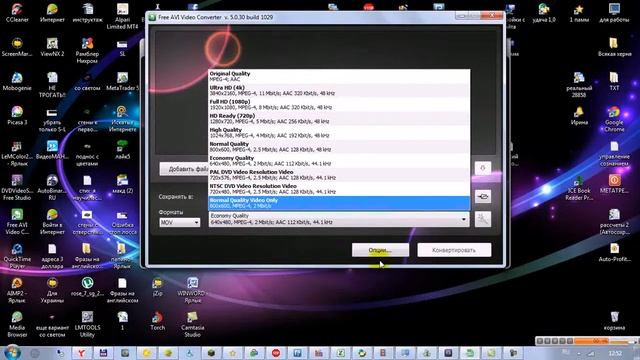Viewport: 640px width, 360px height.
Task: Select the MetaTrader 5 desktop icon
Action: pyautogui.click(x=122, y=81)
